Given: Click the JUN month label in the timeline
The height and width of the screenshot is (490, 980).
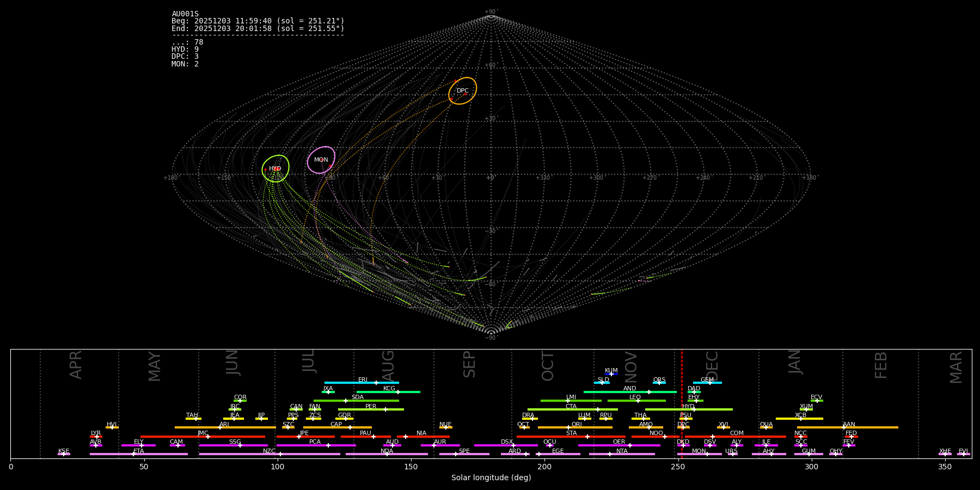Looking at the screenshot, I should 232,363.
